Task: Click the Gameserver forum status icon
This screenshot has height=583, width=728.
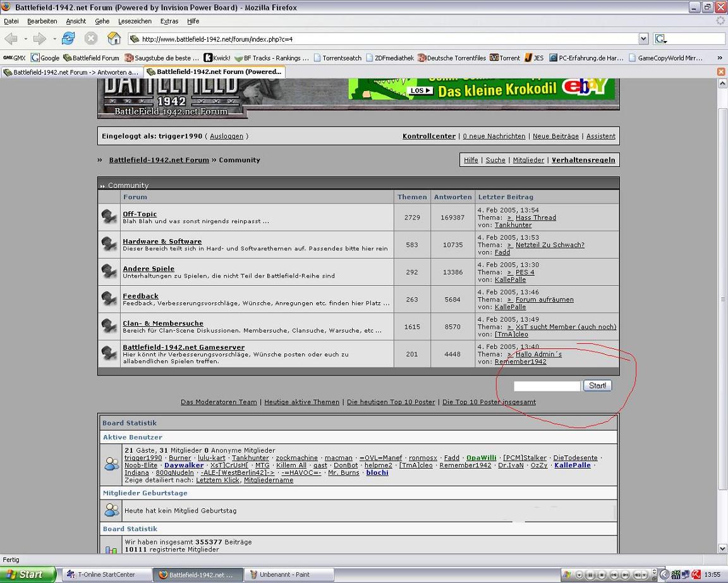Action: 109,353
